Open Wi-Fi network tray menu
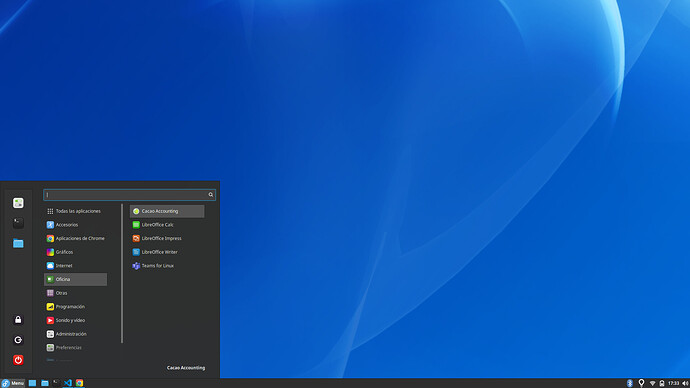The image size is (690, 388). tap(652, 384)
